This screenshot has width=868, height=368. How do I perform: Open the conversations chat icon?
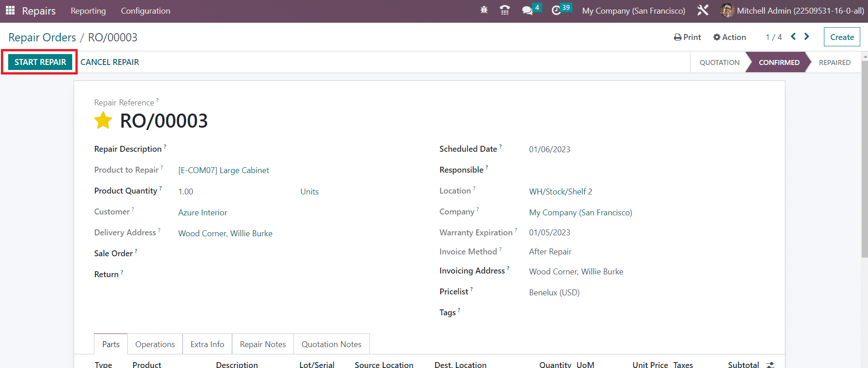(527, 10)
